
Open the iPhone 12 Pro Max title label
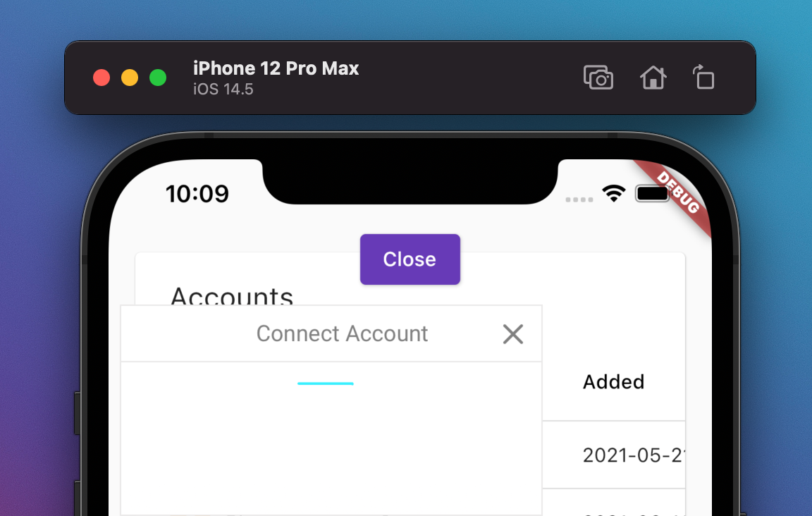[x=276, y=68]
